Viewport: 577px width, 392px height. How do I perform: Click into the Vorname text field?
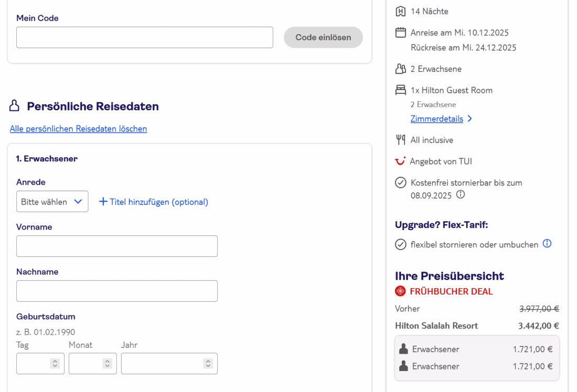[x=116, y=246]
